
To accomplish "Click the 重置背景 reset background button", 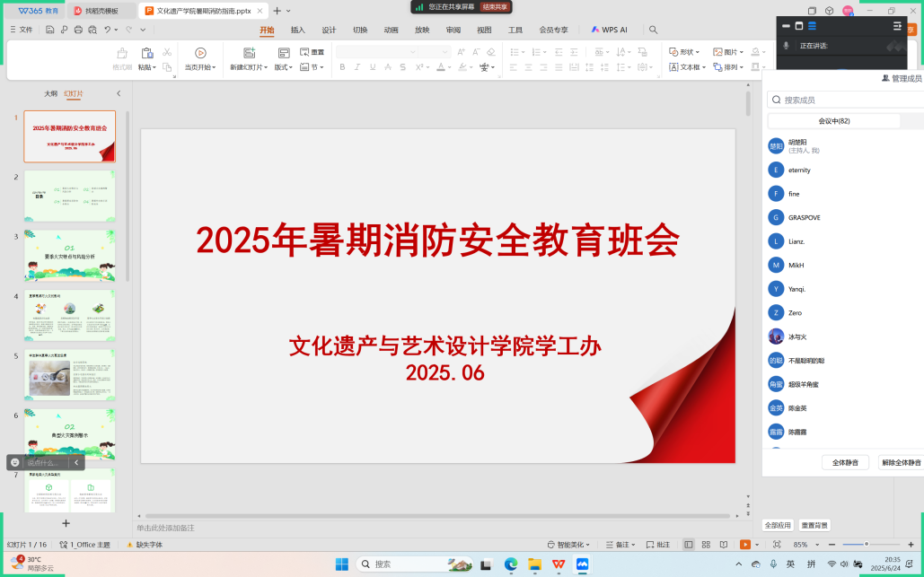I will coord(814,525).
